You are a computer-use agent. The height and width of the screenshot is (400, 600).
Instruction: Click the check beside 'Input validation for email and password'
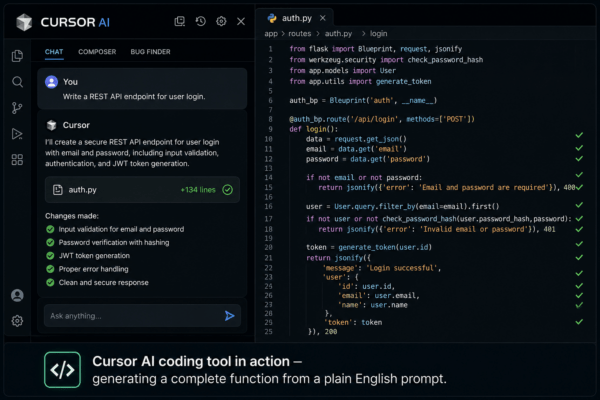coord(50,229)
